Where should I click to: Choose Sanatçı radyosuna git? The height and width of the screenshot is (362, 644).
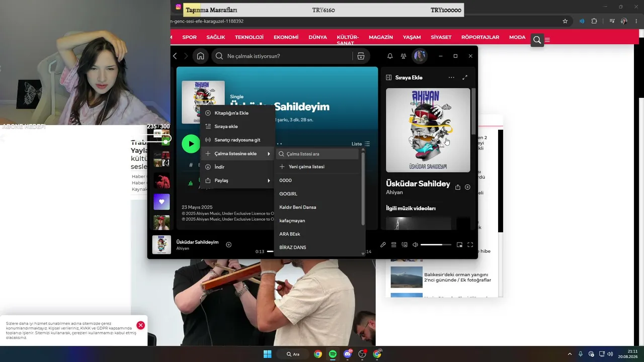[237, 140]
